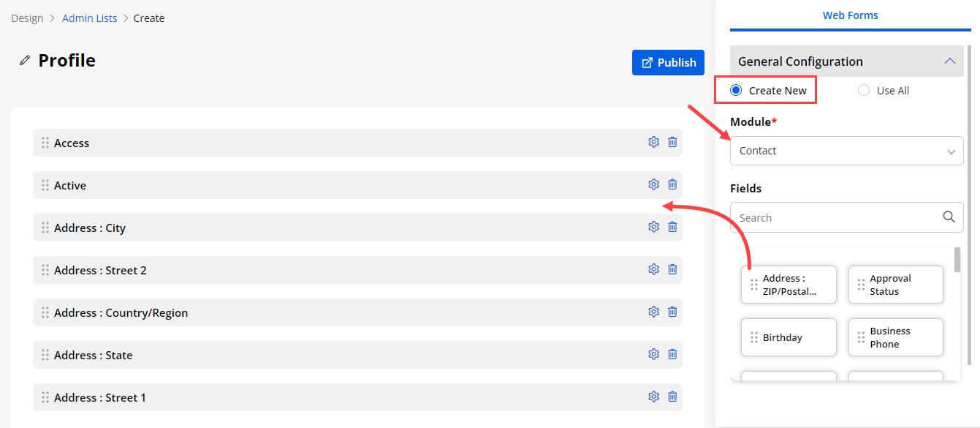Select the Use All radio button
This screenshot has width=980, height=428.
click(x=864, y=91)
